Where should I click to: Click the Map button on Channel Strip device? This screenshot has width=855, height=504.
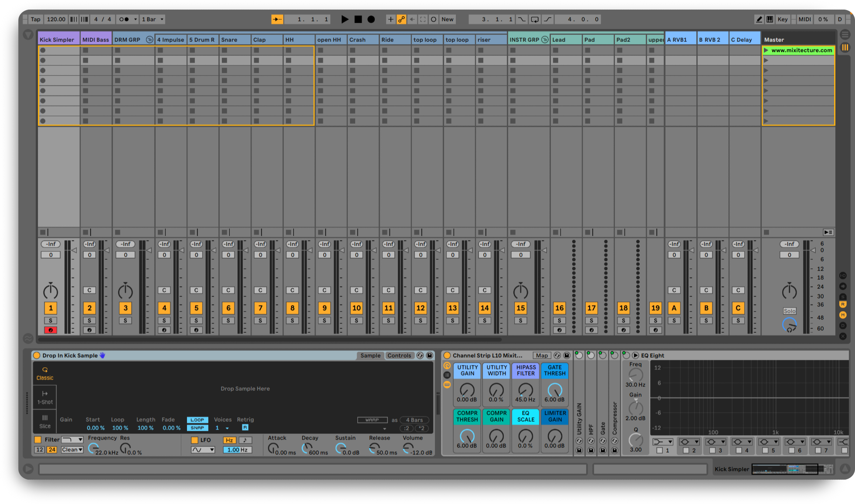pyautogui.click(x=542, y=355)
